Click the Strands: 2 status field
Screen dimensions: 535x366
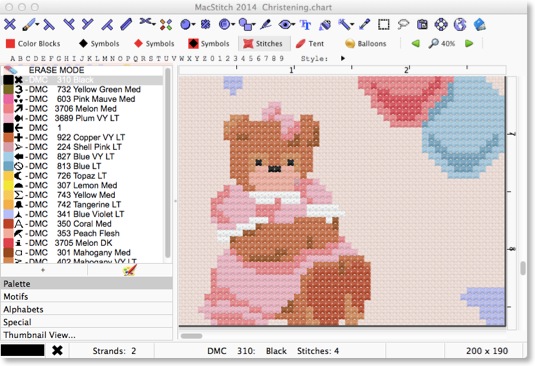point(114,351)
